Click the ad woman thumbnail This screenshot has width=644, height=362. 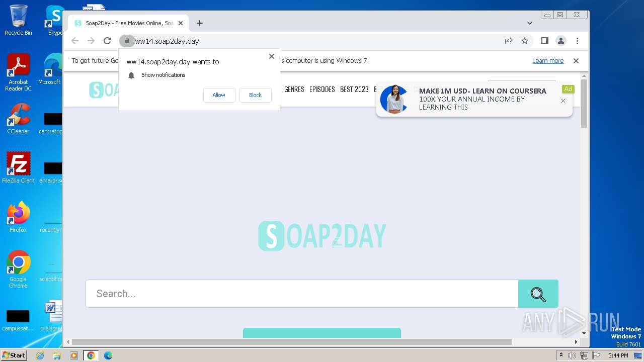click(394, 99)
